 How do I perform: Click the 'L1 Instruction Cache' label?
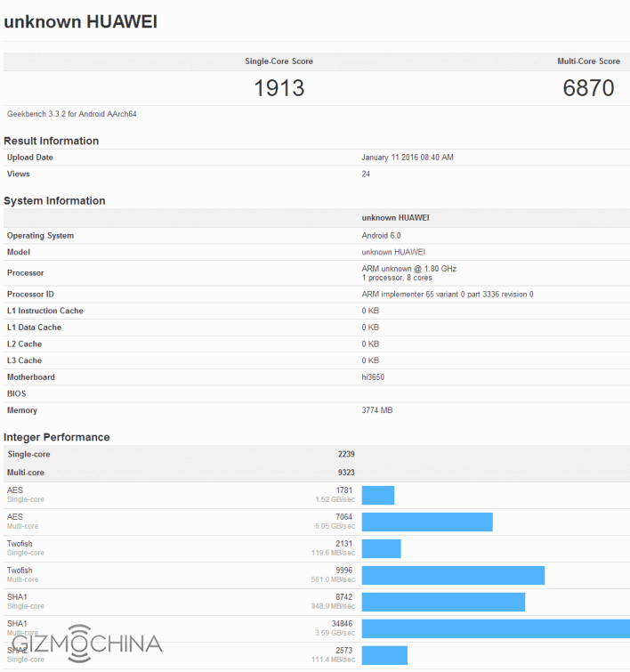click(x=45, y=311)
